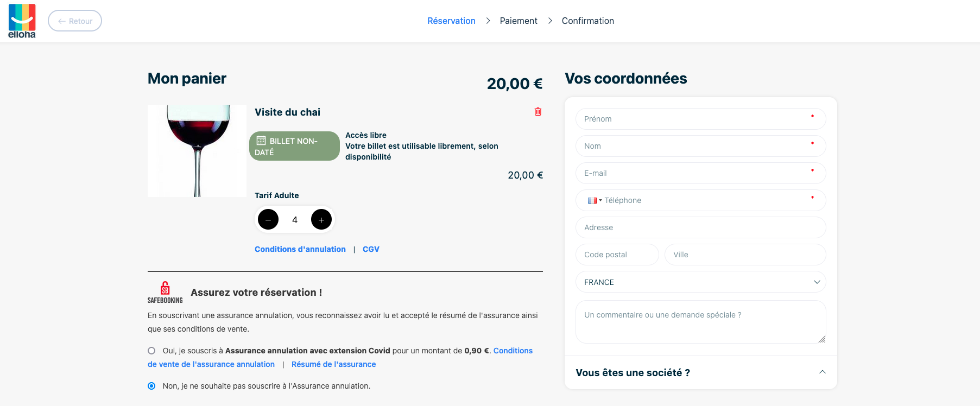Open the phone country flag selector
980x406 pixels.
pyautogui.click(x=595, y=200)
